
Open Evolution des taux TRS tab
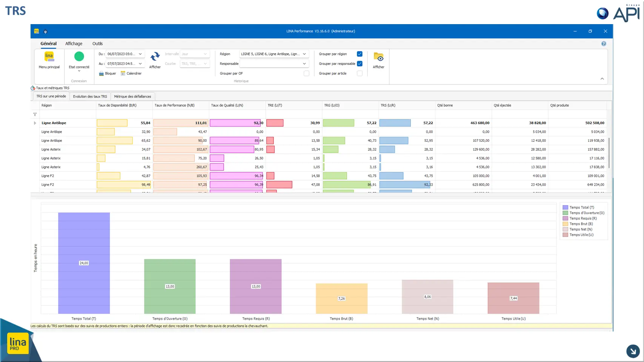click(90, 97)
